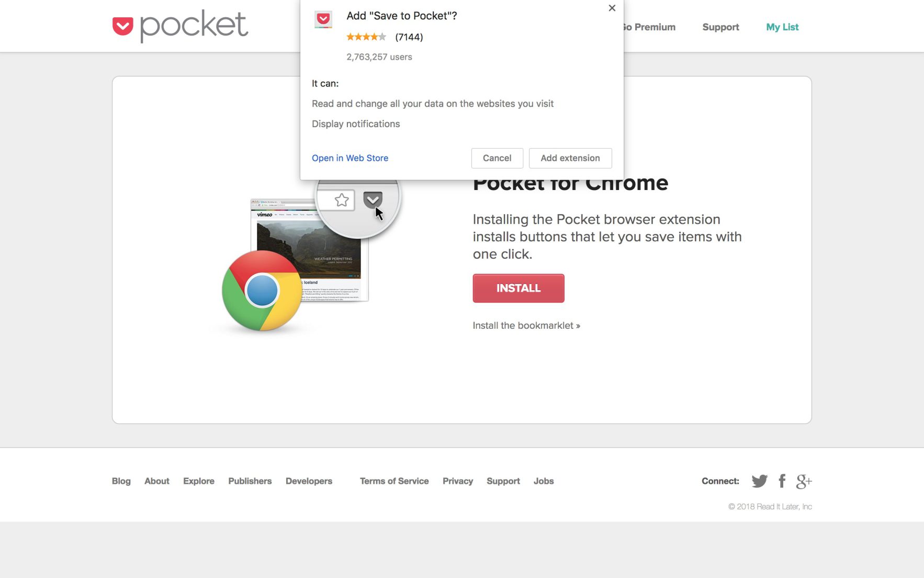Click the Chrome logo illustration
The image size is (924, 578).
262,291
